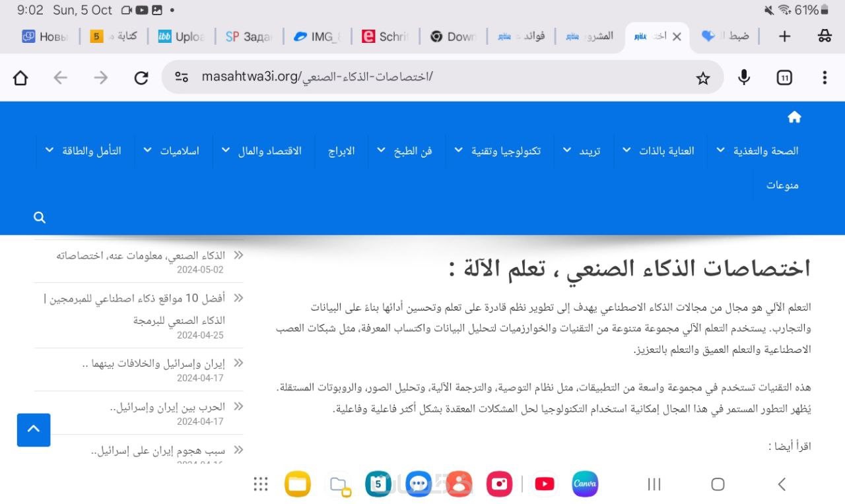The width and height of the screenshot is (845, 504).
Task: Open the Canva app in dock
Action: tap(585, 484)
